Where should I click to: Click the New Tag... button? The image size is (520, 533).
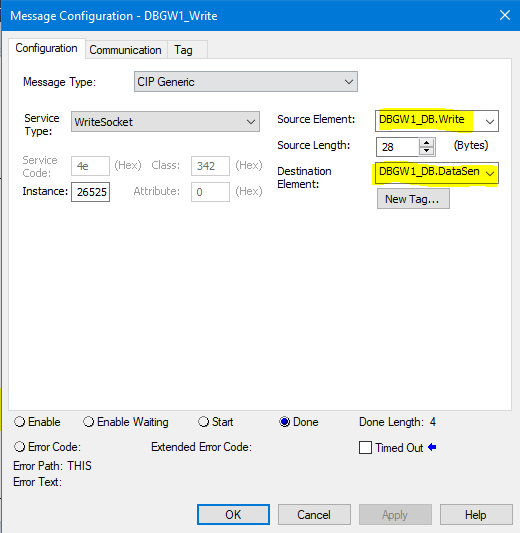point(413,199)
